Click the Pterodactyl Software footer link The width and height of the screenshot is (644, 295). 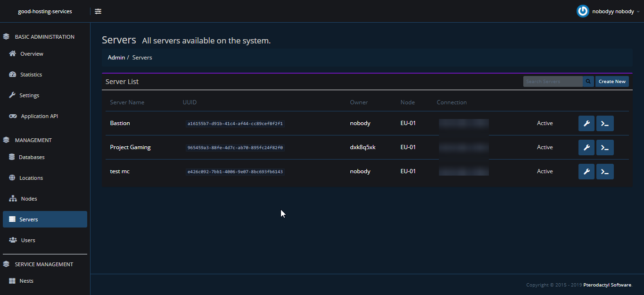coord(607,285)
